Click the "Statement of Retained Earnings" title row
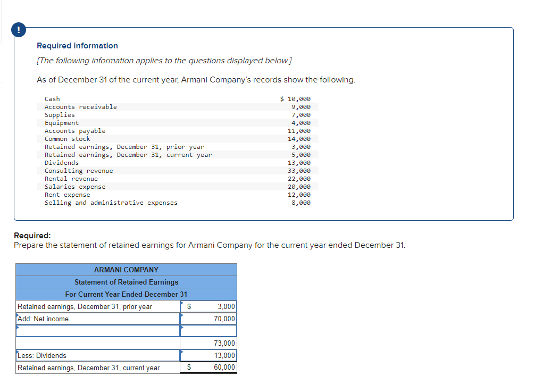The width and height of the screenshot is (551, 392). tap(126, 282)
